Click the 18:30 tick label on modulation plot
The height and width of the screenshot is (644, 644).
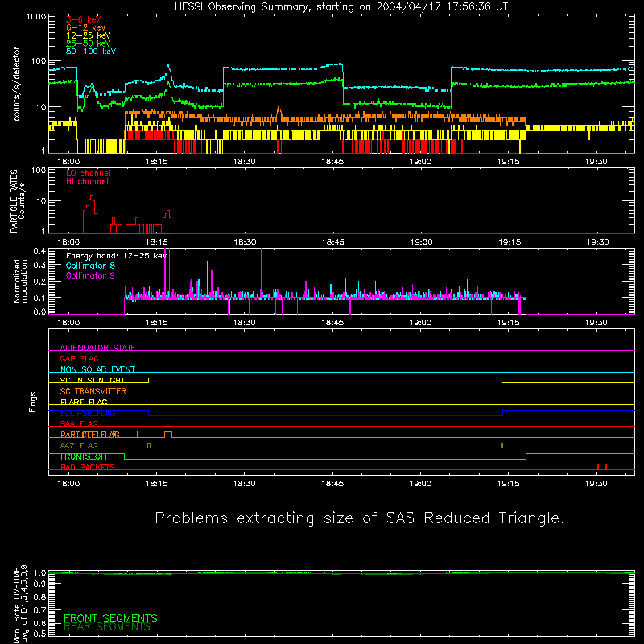coord(245,323)
